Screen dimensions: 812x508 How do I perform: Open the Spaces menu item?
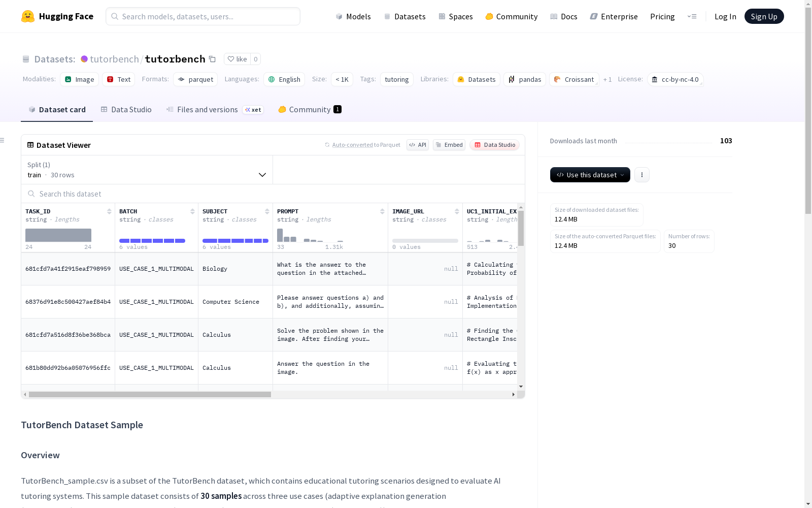click(456, 16)
